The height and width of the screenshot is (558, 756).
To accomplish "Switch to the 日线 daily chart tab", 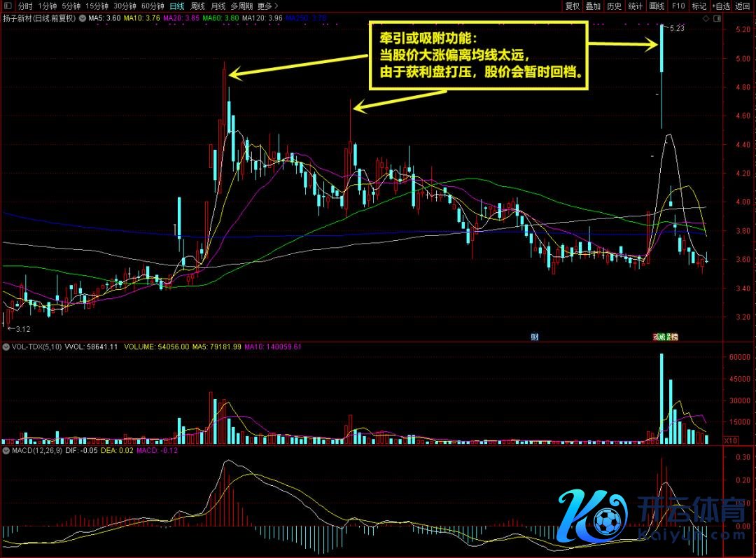I will coord(177,6).
